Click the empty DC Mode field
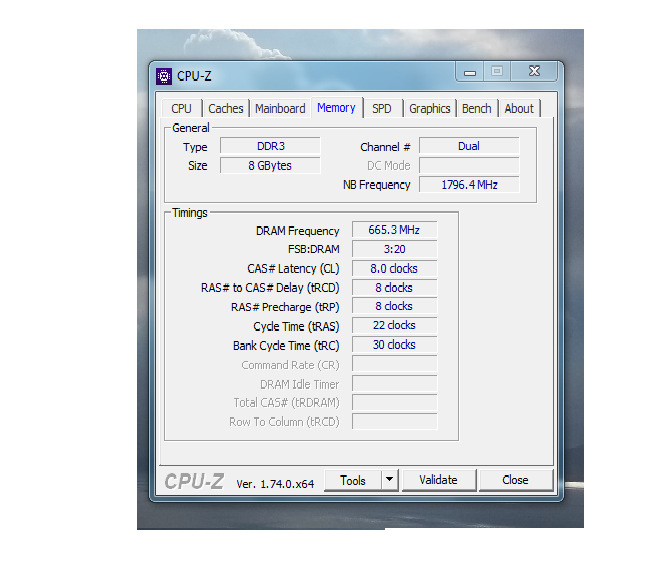Image resolution: width=652 pixels, height=588 pixels. tap(469, 166)
